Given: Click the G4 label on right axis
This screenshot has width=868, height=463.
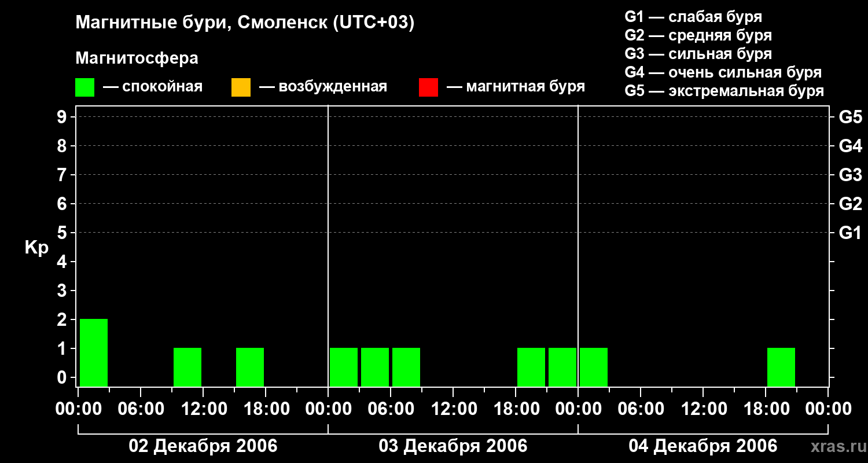Looking at the screenshot, I should 851,146.
